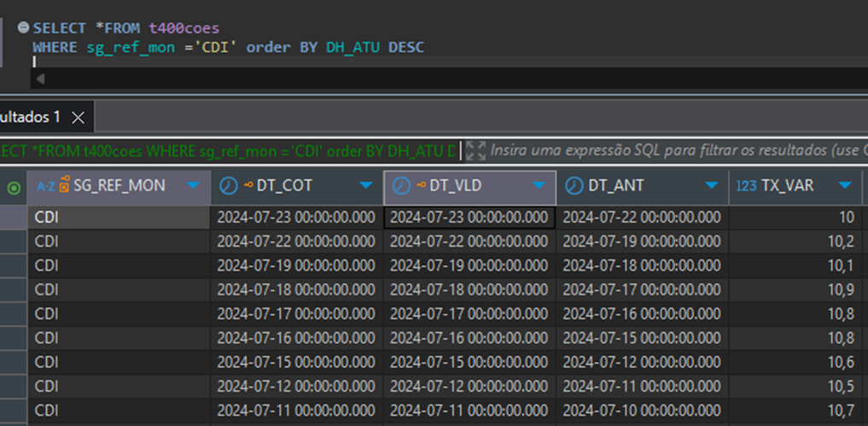868x426 pixels.
Task: Select DT_ANT cell 2024-07-11
Action: tap(643, 387)
